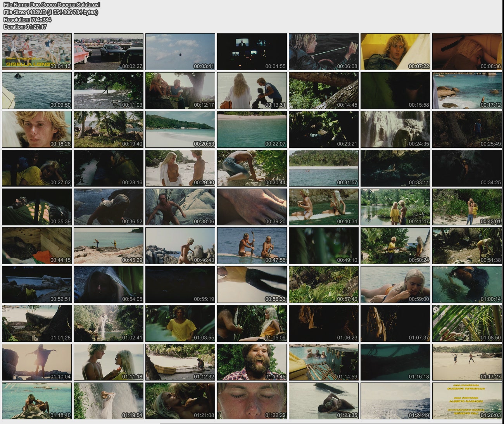Select the shark fin in water thumbnail at 00:09:50

click(x=37, y=90)
